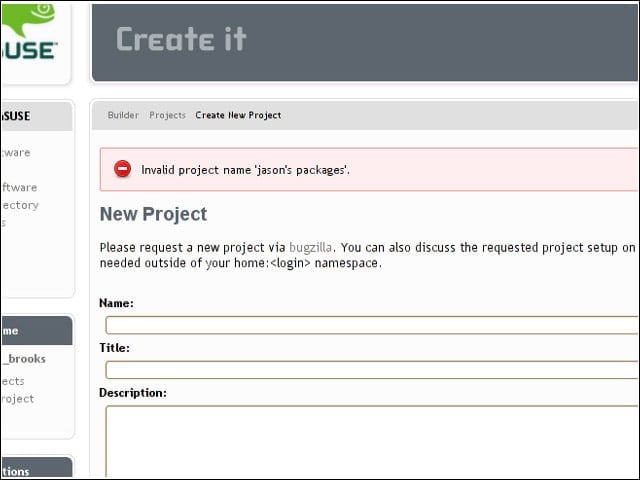Image resolution: width=640 pixels, height=480 pixels.
Task: Click inside the Description text area
Action: (371, 441)
